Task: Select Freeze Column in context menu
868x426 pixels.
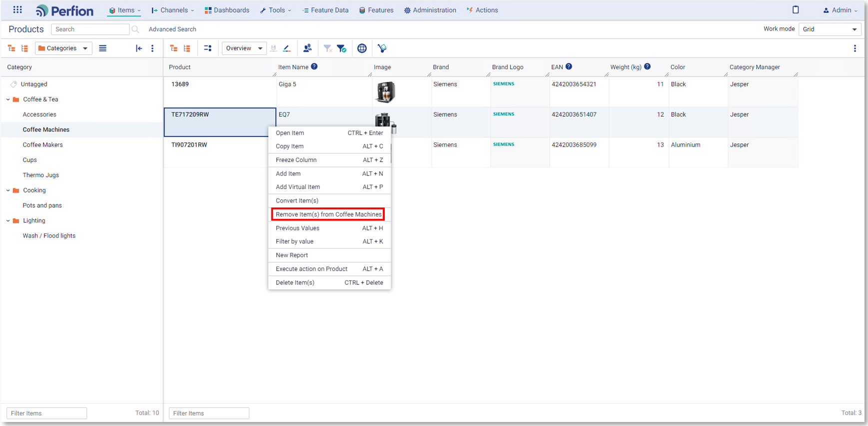Action: tap(329, 160)
